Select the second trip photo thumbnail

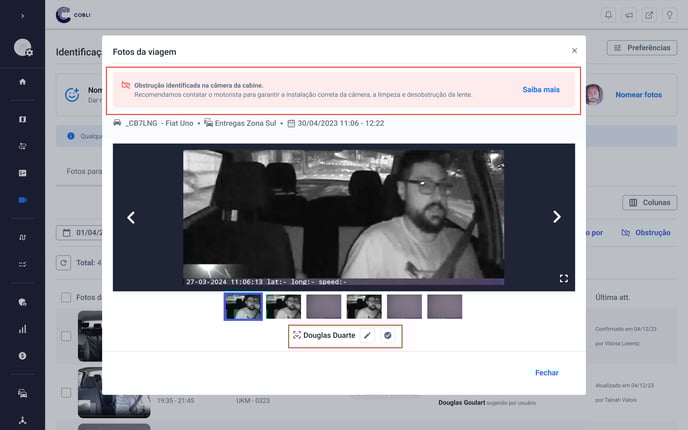[283, 306]
